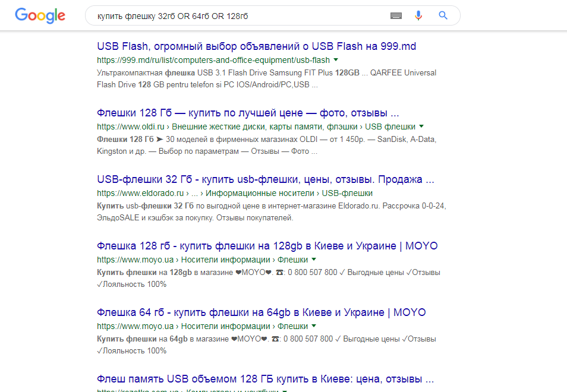Click the eldorado.ru breadcrumb URL
The height and width of the screenshot is (392, 567).
[235, 193]
